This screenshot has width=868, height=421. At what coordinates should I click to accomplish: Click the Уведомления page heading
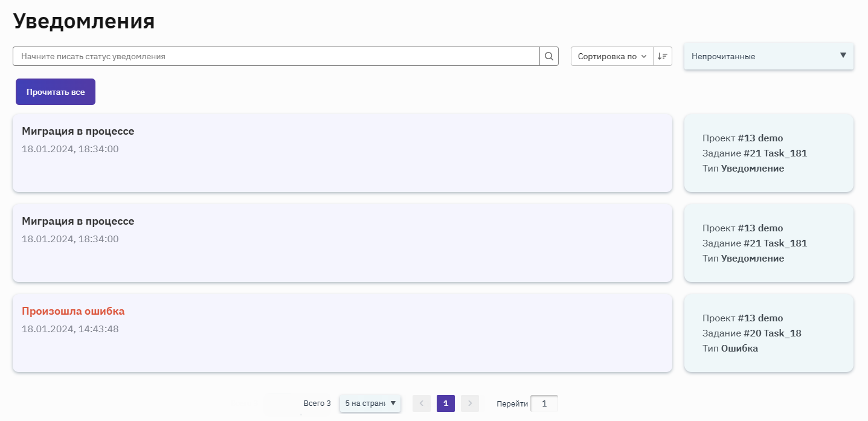[84, 21]
